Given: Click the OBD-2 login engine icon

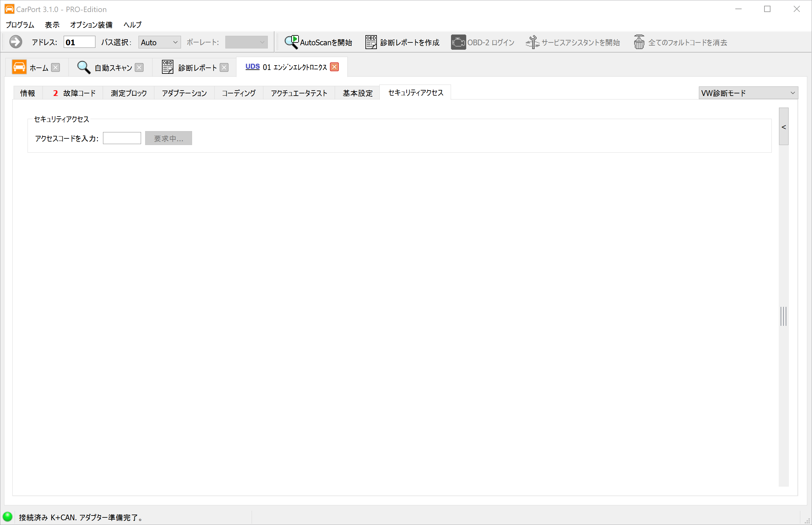Looking at the screenshot, I should click(458, 42).
